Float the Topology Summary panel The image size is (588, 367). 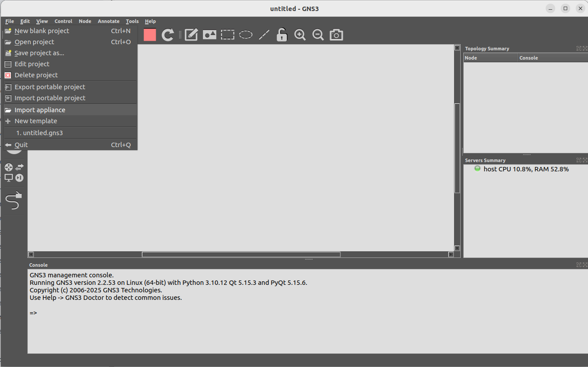579,49
